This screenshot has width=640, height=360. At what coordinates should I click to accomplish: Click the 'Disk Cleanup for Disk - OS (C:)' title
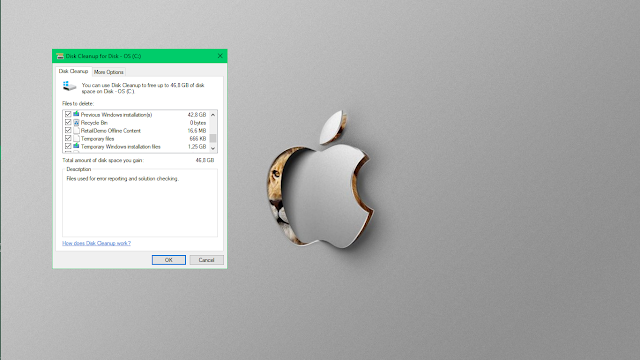point(103,56)
